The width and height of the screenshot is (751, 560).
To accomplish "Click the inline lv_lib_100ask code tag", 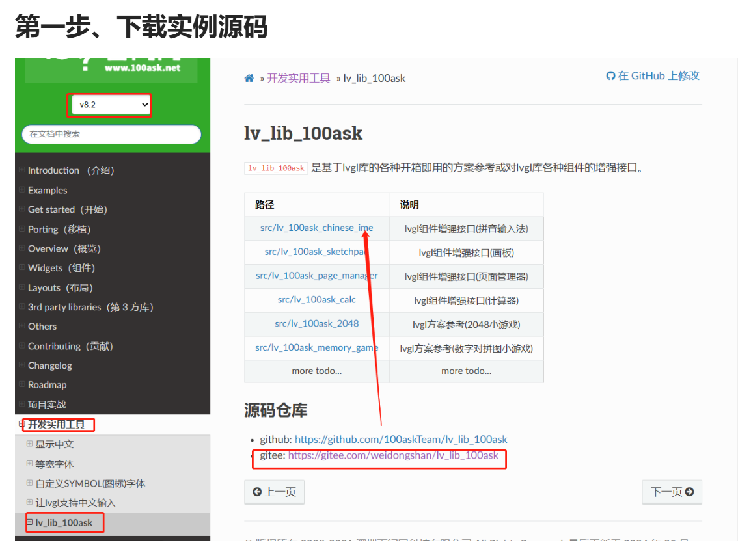I will [276, 168].
